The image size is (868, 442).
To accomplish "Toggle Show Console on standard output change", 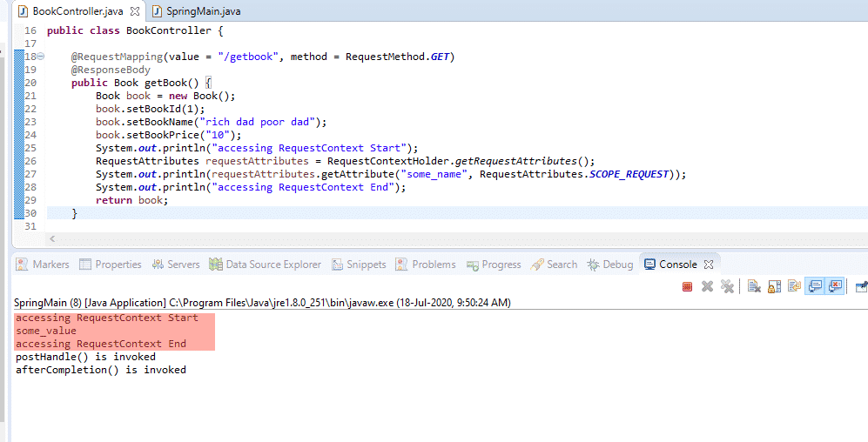I will (815, 286).
